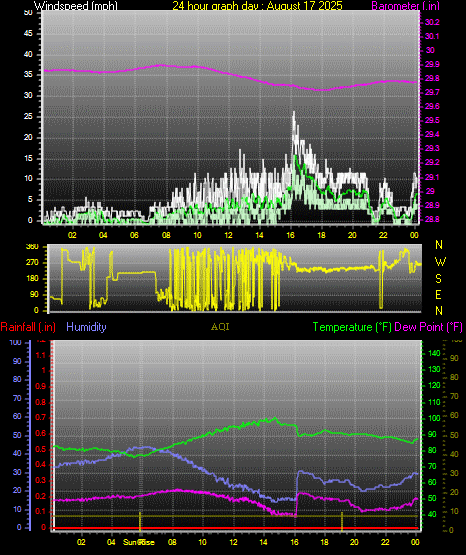Click the 15 value on the windspeed axis

tap(28, 158)
